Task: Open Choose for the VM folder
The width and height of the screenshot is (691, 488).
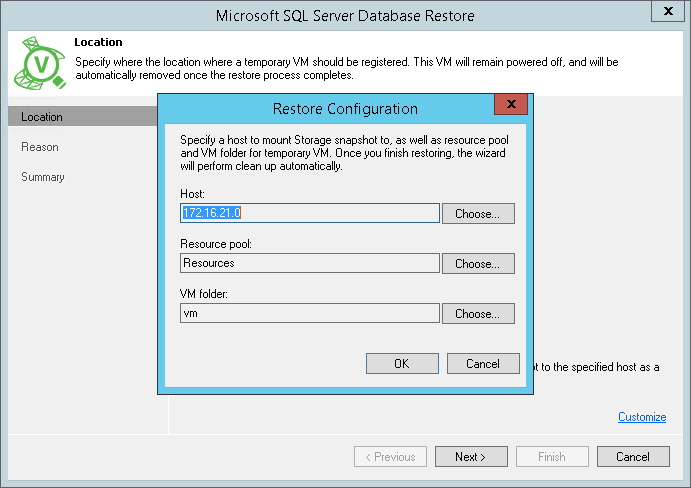Action: tap(478, 313)
